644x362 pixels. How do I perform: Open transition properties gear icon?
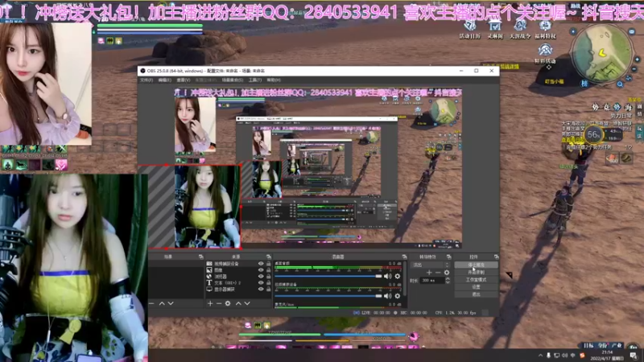coord(447,273)
